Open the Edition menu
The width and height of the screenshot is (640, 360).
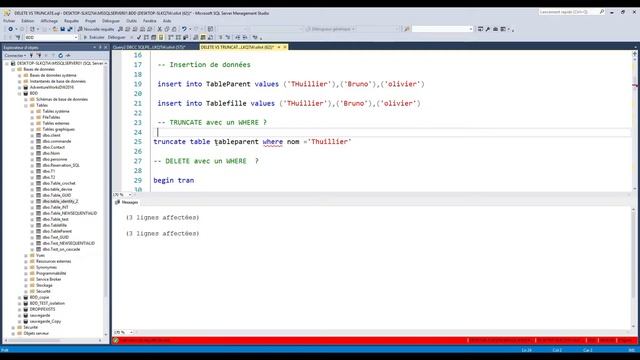point(28,21)
